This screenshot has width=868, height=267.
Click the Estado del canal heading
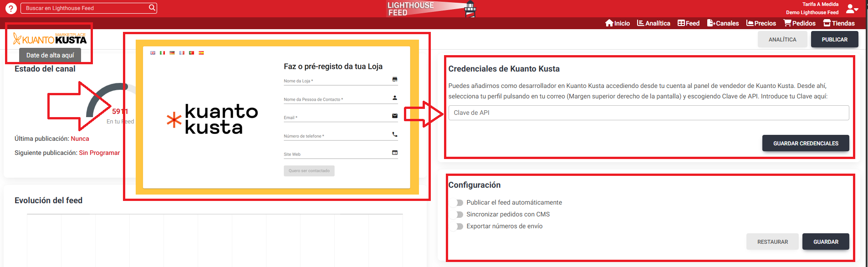point(45,69)
